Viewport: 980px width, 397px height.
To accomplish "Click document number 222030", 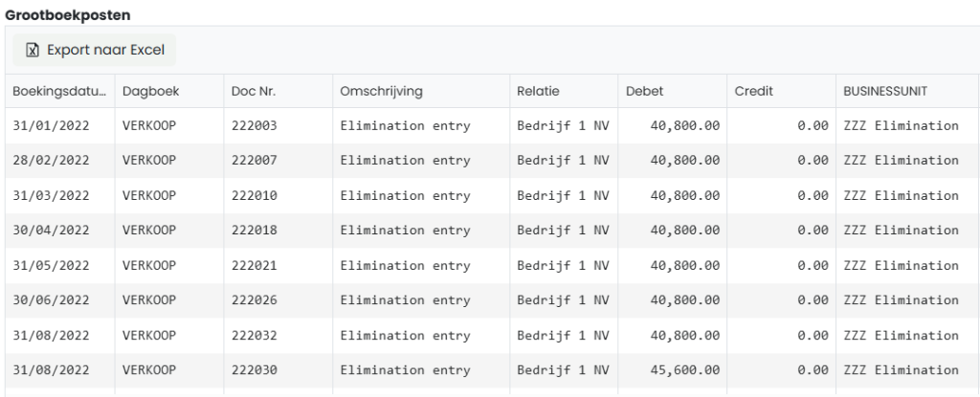I will [255, 372].
